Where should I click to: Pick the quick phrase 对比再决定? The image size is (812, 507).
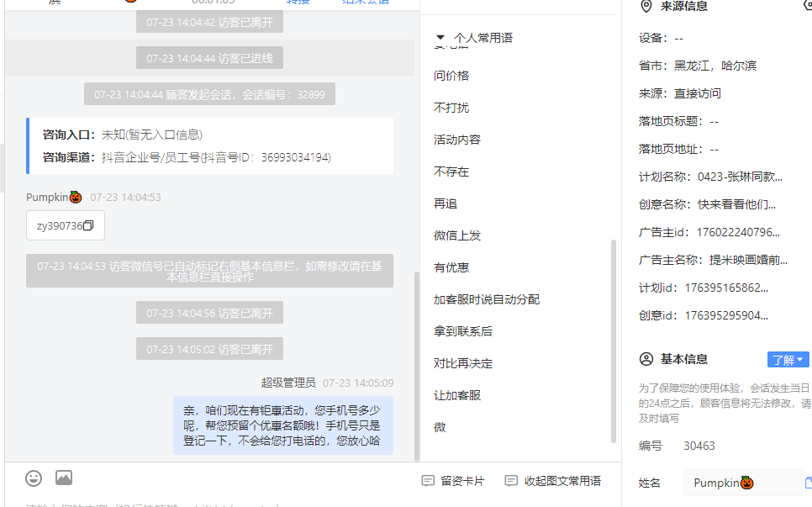coord(463,363)
